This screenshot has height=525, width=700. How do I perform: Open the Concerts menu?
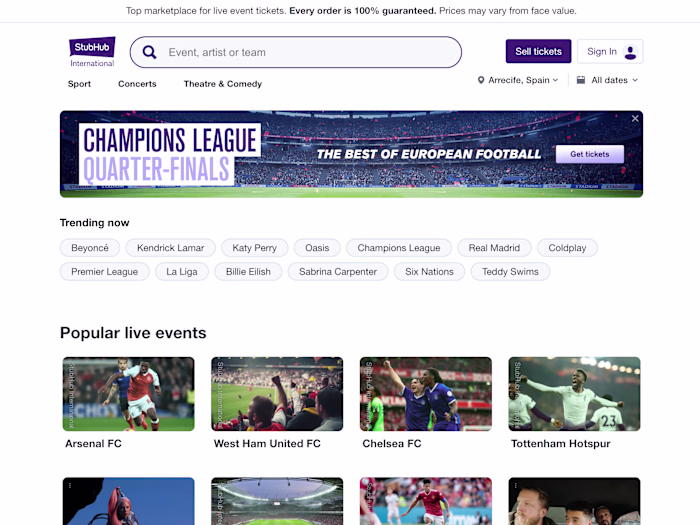point(137,84)
